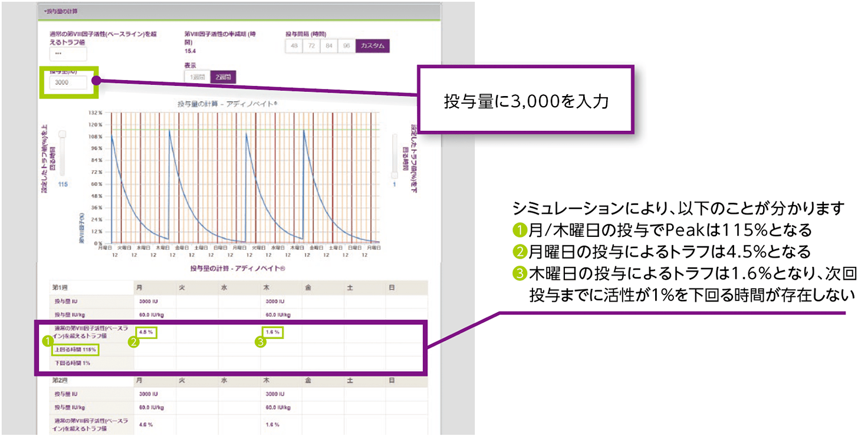Screen dimensions: 868x436
Task: Click the 第2週 日 column header
Action: point(407,381)
